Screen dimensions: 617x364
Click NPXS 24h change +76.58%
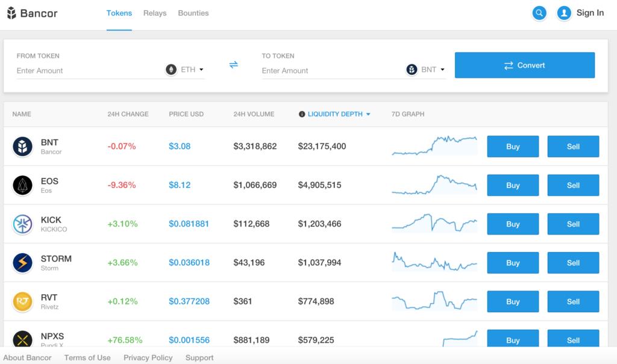[125, 340]
